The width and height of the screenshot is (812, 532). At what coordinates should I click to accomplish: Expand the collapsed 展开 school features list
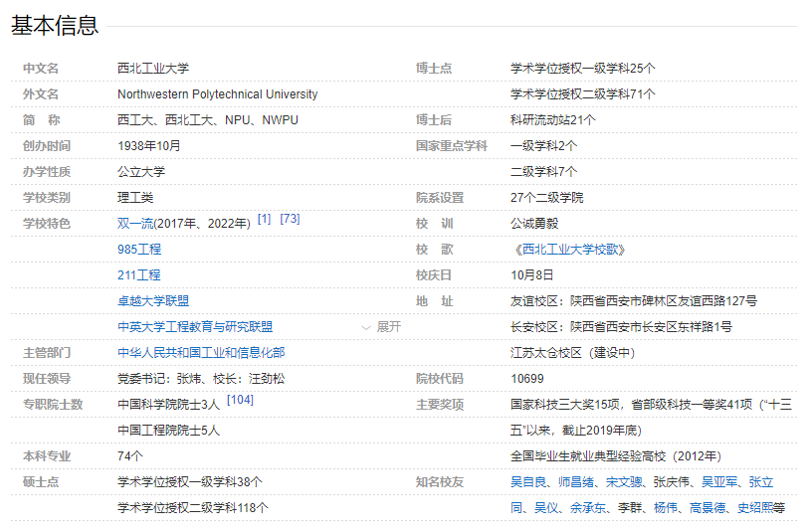point(388,326)
